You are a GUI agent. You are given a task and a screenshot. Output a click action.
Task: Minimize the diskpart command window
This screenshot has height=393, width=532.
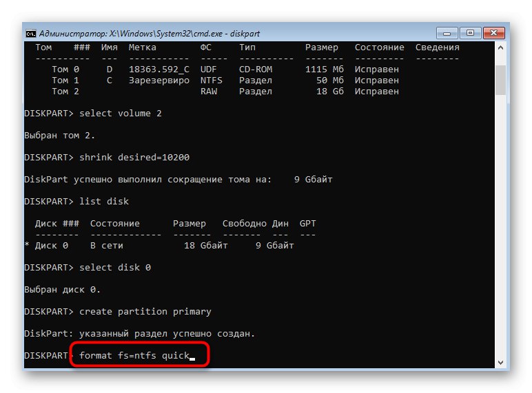pyautogui.click(x=447, y=33)
